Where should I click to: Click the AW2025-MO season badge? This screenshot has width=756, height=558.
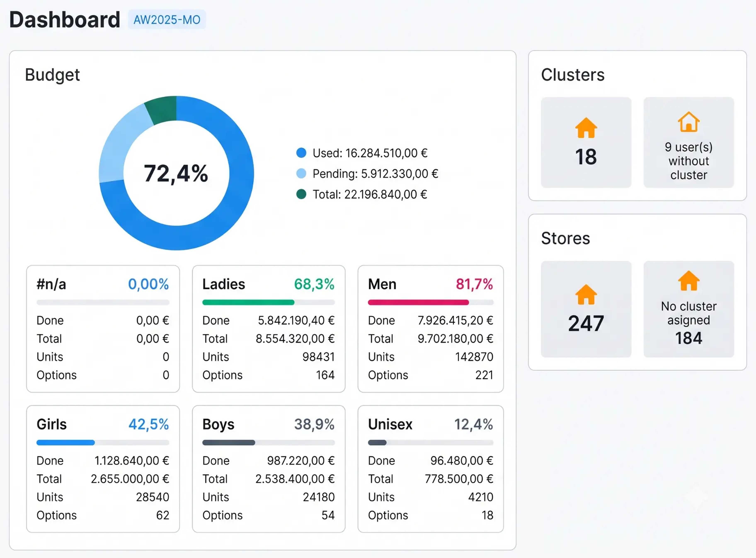point(167,20)
